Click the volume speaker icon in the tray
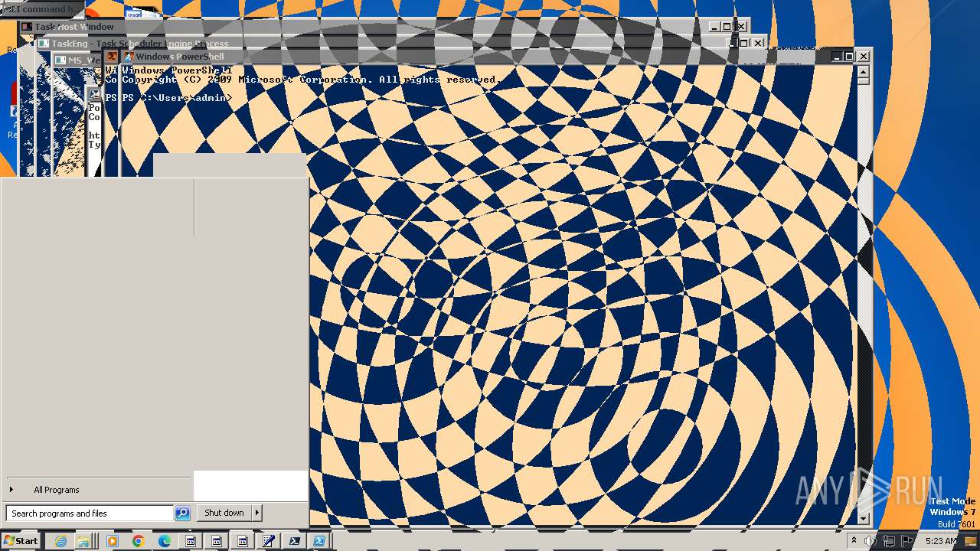The width and height of the screenshot is (980, 551). coord(871,541)
